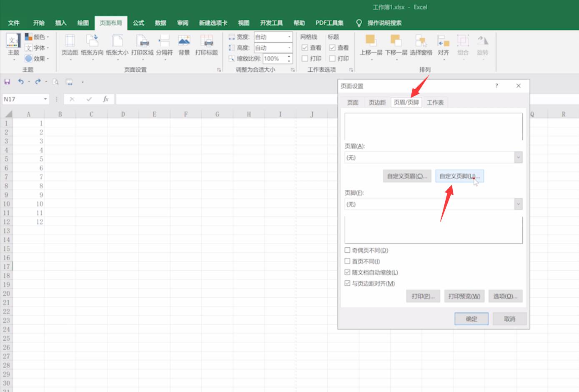Click Custom Footer (自定义页脚) button
Viewport: 579px width, 392px height.
(x=459, y=176)
